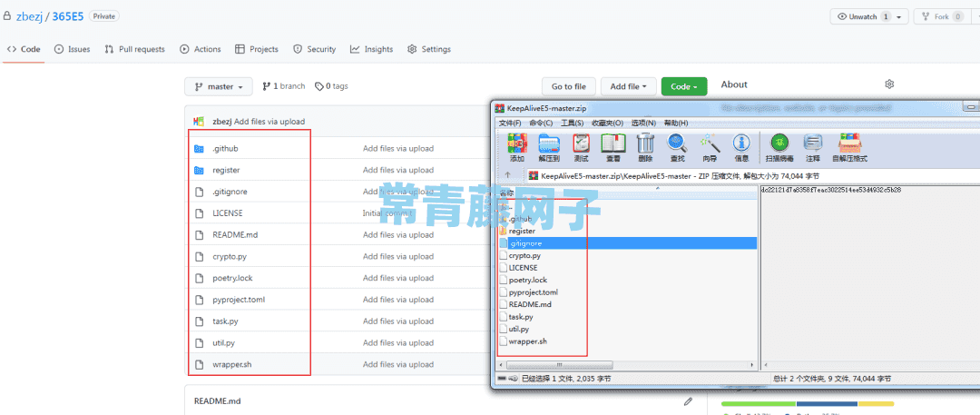Launch the Wizard (向导) wand icon
980x415 pixels.
(710, 144)
